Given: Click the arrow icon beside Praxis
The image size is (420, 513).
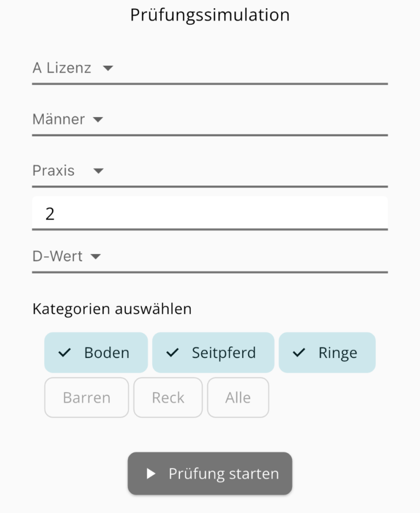Looking at the screenshot, I should 98,171.
